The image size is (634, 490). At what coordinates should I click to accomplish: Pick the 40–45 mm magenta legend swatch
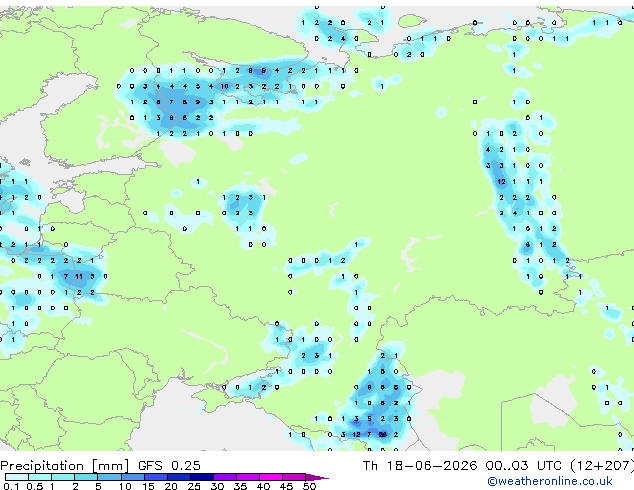click(271, 477)
